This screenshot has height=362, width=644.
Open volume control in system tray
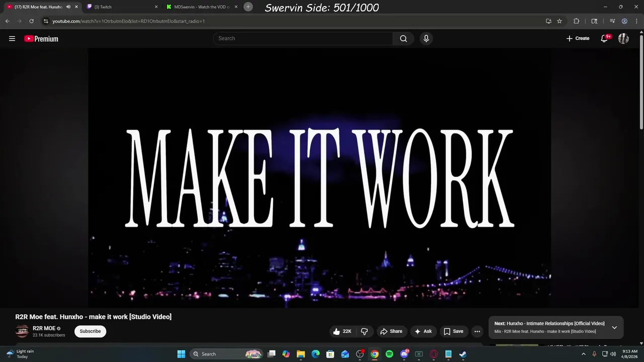click(613, 354)
